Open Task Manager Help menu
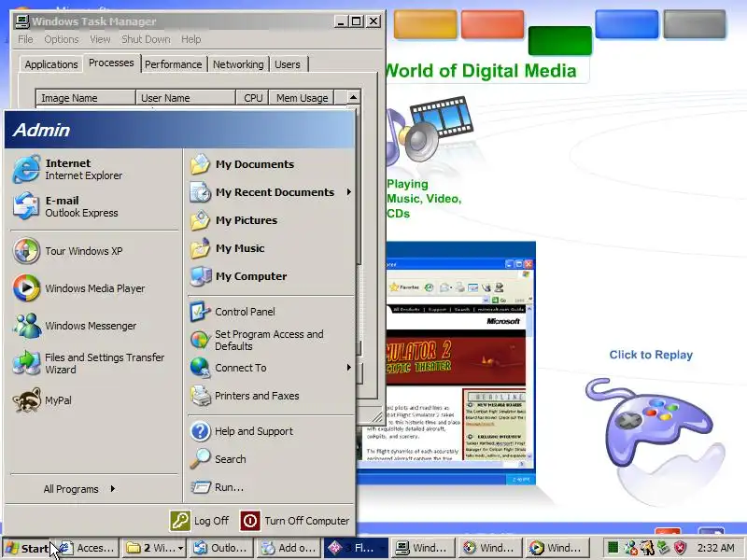Screen dimensions: 747x560 pyautogui.click(x=191, y=39)
